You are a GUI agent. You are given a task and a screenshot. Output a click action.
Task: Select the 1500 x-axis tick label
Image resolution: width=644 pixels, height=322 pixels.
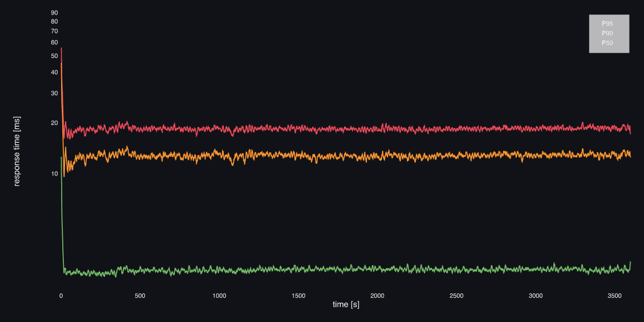coord(298,296)
